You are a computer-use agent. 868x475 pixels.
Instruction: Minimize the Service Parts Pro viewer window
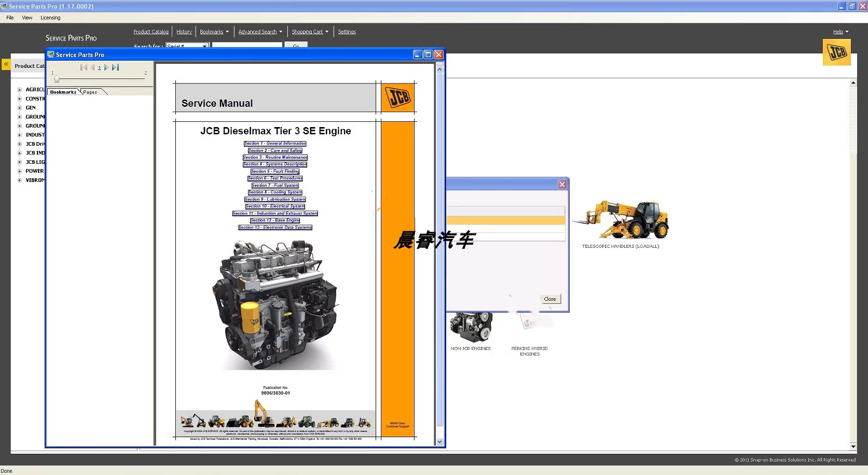coord(418,54)
